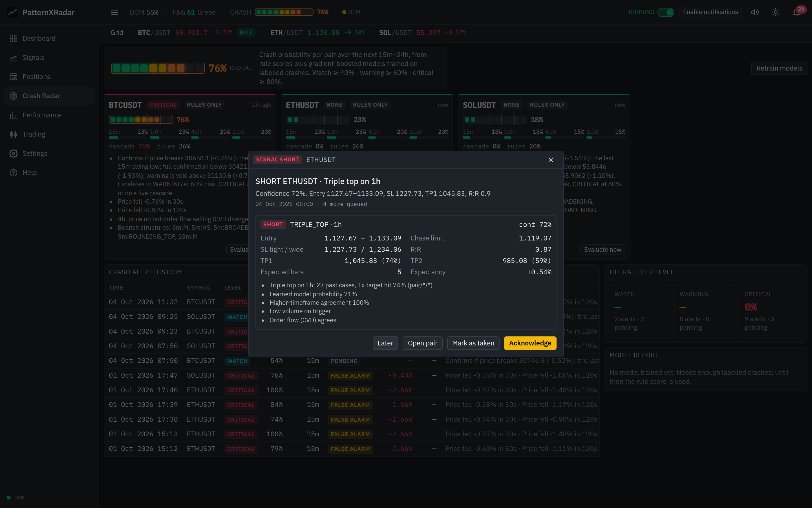
Task: Select 01 Oct 2026 17:47 SOLUSDT row
Action: pos(352,375)
